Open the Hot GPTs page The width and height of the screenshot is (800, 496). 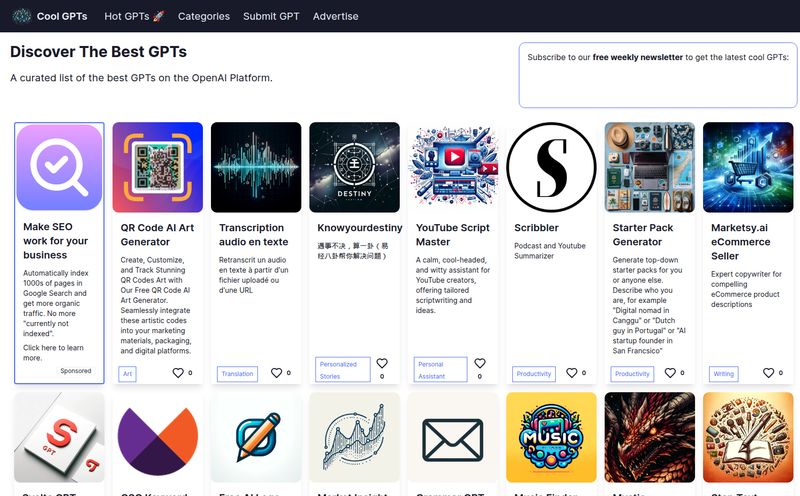pos(134,16)
